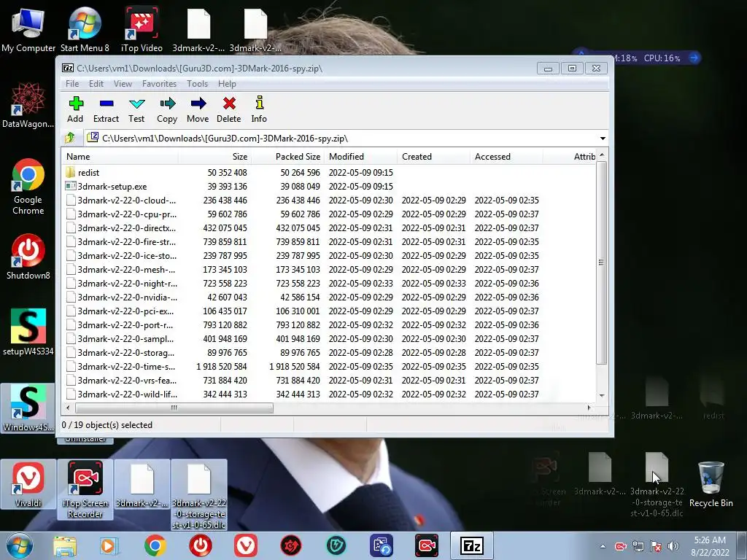This screenshot has height=560, width=747.
Task: Sort by the Created column header
Action: (x=433, y=157)
